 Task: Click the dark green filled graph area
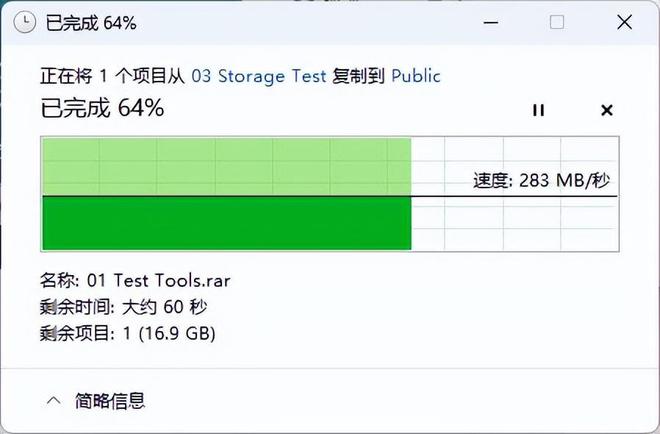[225, 223]
